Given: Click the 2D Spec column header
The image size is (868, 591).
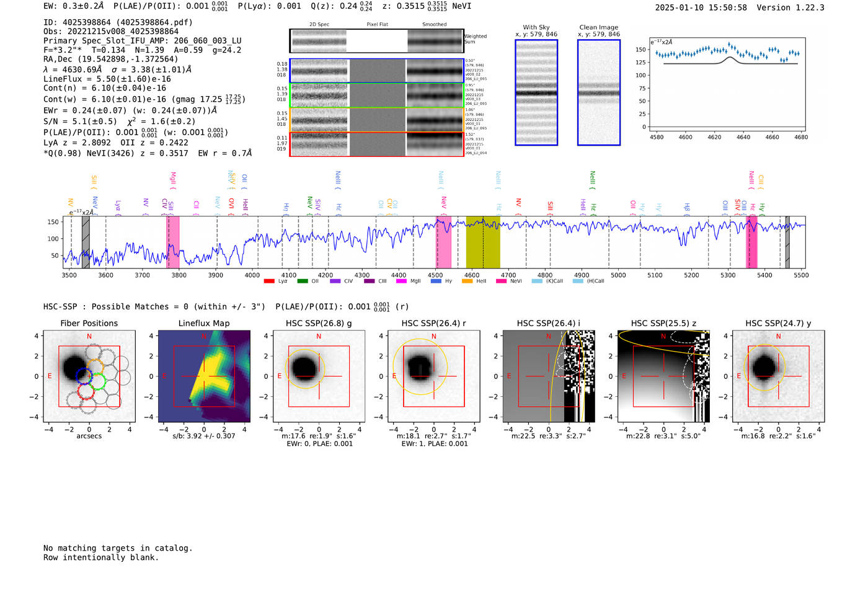Looking at the screenshot, I should tap(319, 25).
